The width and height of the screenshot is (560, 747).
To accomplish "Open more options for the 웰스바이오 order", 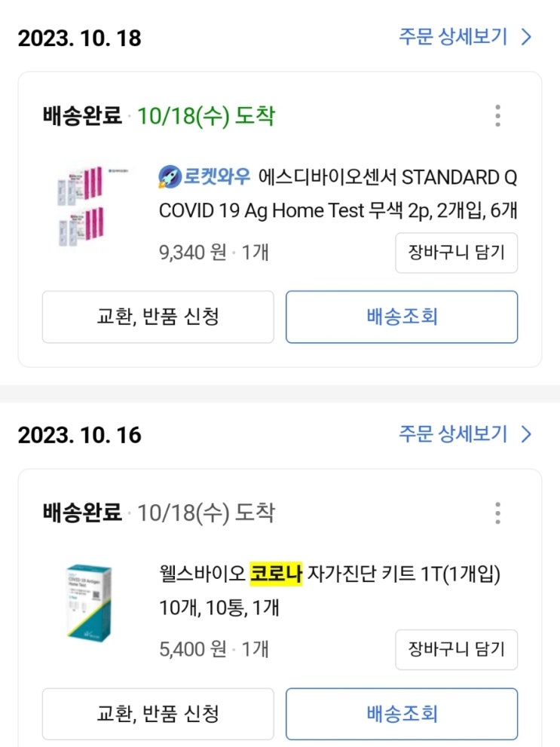I will [497, 513].
